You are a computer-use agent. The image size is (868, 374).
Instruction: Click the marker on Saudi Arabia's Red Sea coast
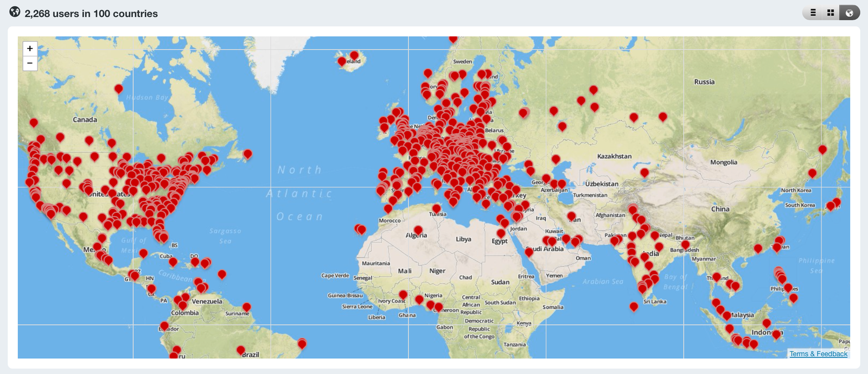coord(529,252)
